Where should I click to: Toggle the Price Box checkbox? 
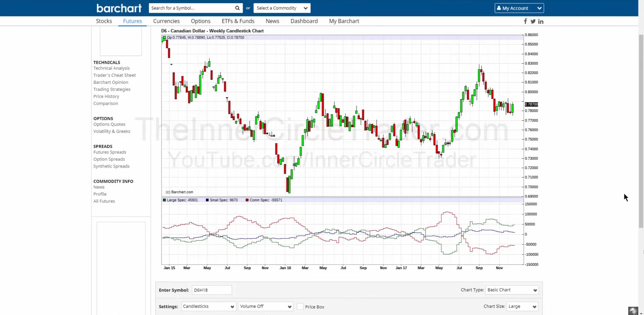point(300,307)
